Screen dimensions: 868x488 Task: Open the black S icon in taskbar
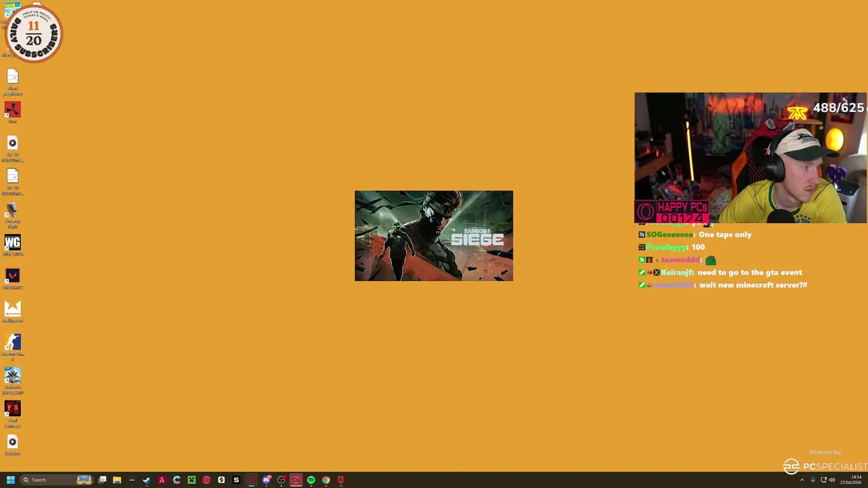(x=236, y=480)
